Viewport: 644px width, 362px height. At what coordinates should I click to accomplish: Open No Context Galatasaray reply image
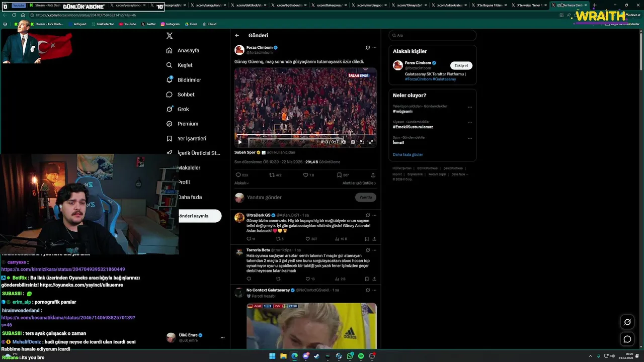tap(311, 326)
